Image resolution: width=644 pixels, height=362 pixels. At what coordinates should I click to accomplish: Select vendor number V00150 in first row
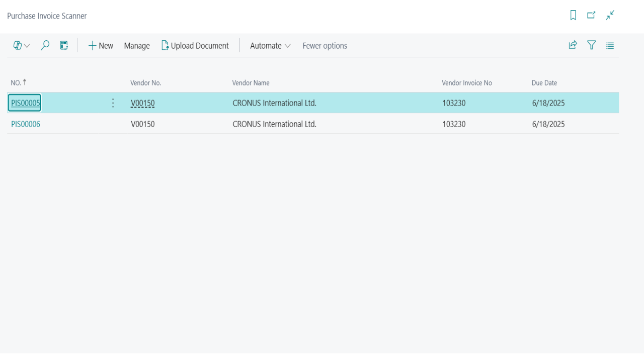(143, 103)
